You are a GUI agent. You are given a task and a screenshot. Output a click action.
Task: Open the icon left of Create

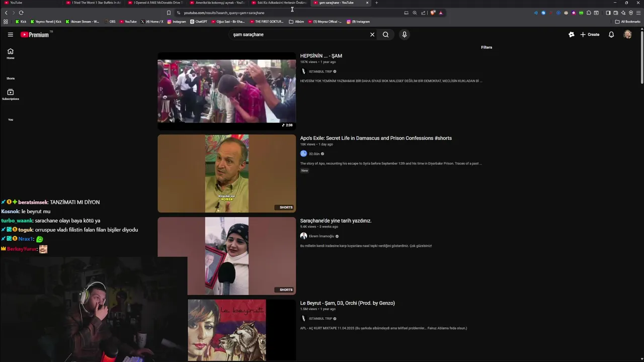tap(571, 35)
